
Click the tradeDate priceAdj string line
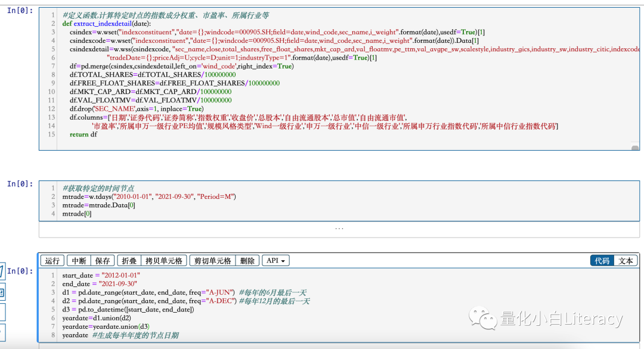[242, 58]
